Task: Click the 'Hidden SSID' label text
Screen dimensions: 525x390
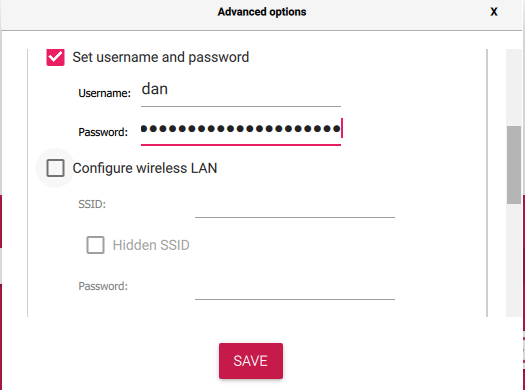Action: tap(151, 245)
